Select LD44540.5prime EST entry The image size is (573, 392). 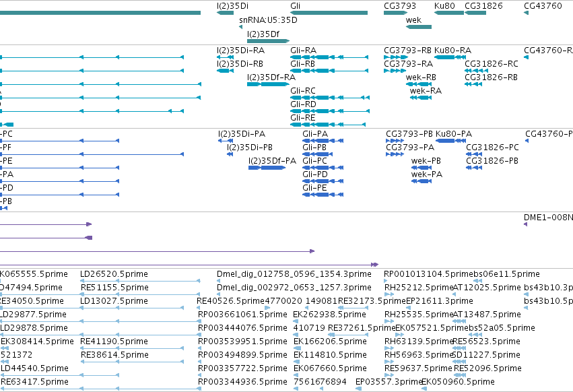(34, 368)
